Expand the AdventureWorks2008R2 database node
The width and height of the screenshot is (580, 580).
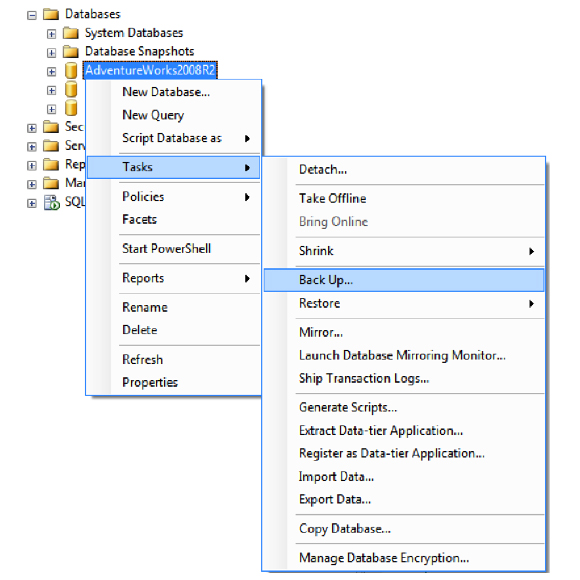pos(51,71)
